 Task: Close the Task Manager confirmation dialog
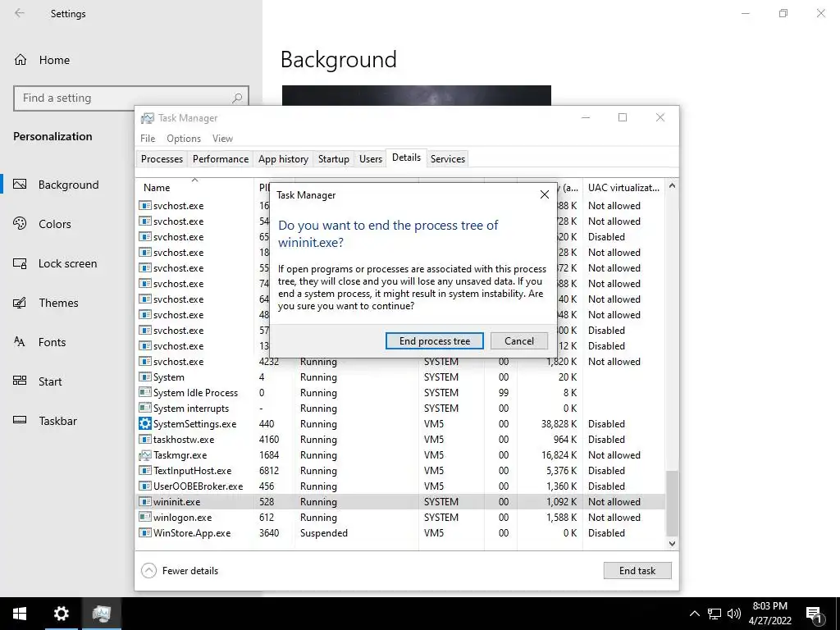545,194
